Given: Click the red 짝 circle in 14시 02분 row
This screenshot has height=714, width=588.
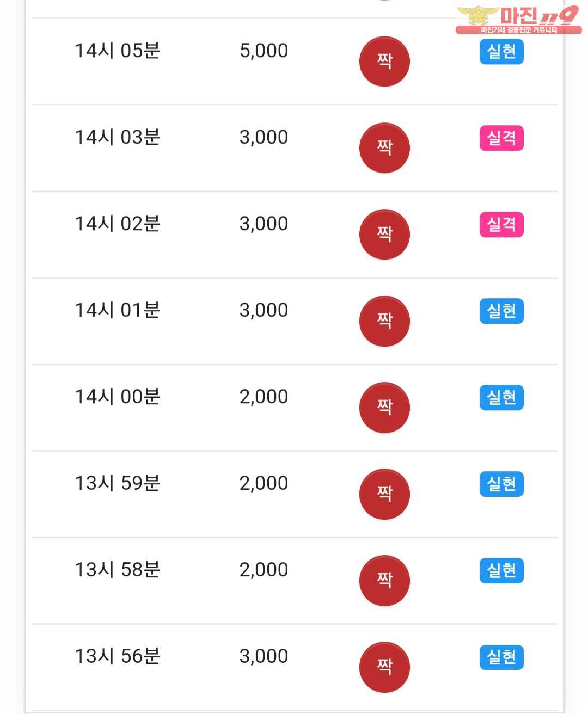Looking at the screenshot, I should 384,235.
